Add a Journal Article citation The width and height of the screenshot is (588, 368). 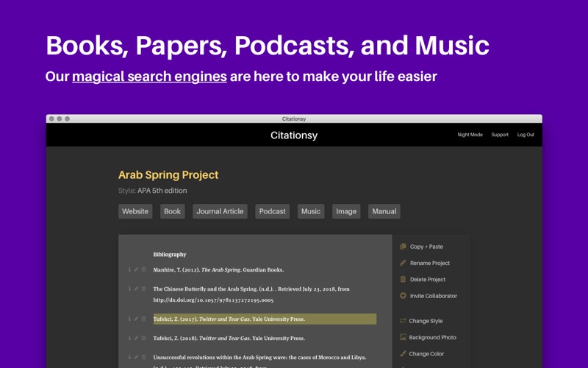coord(220,211)
